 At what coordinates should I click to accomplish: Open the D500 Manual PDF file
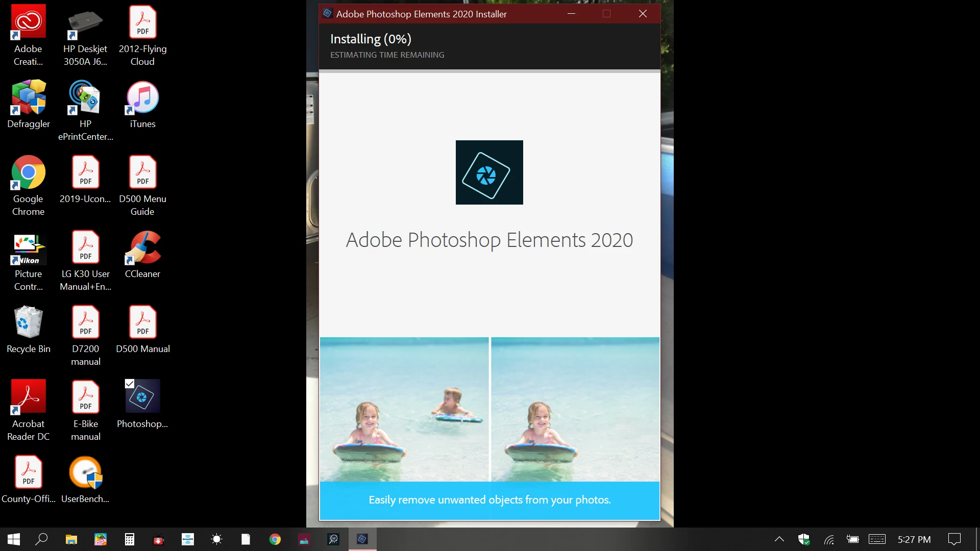tap(142, 322)
